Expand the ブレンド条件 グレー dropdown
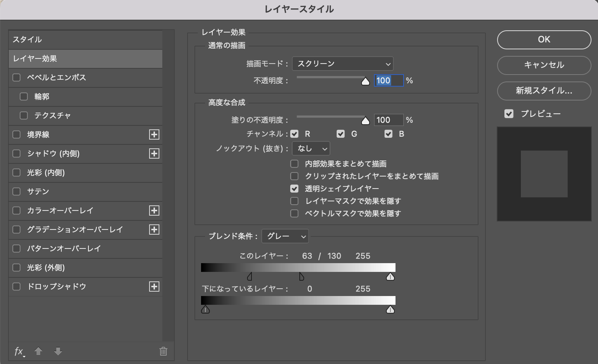Image resolution: width=598 pixels, height=364 pixels. (285, 236)
